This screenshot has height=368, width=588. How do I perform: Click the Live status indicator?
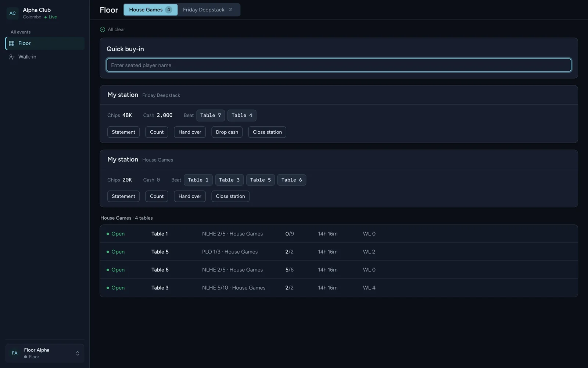[51, 17]
